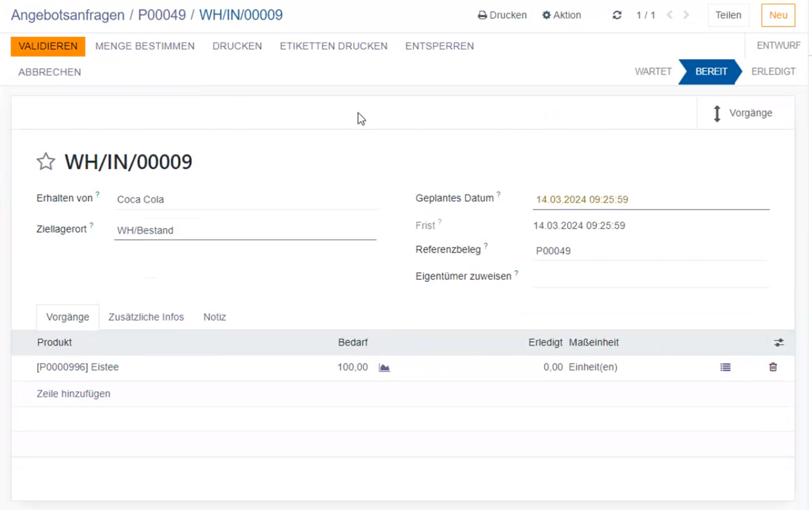The width and height of the screenshot is (812, 510).
Task: Go to previous record arrow
Action: click(x=669, y=15)
